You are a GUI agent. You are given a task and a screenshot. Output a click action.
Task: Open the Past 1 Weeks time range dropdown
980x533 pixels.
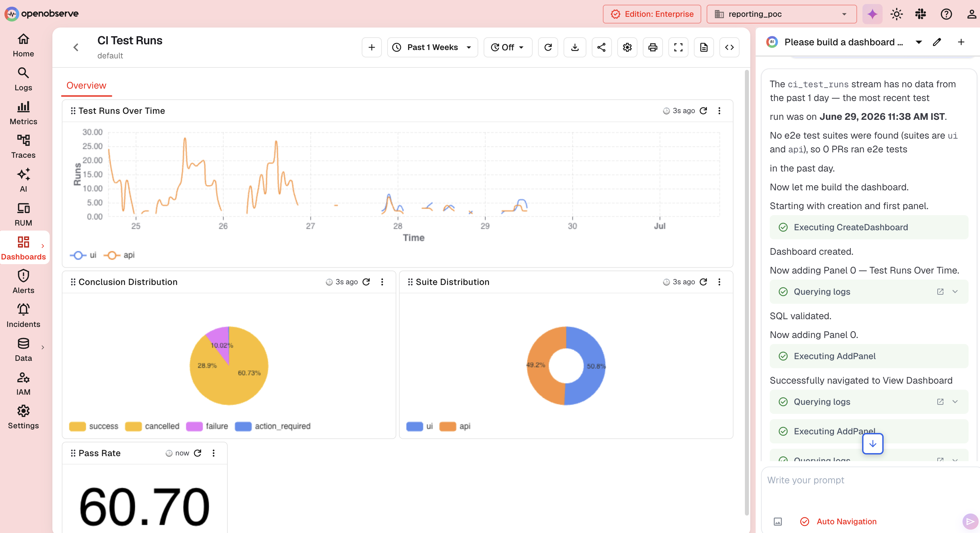point(432,47)
